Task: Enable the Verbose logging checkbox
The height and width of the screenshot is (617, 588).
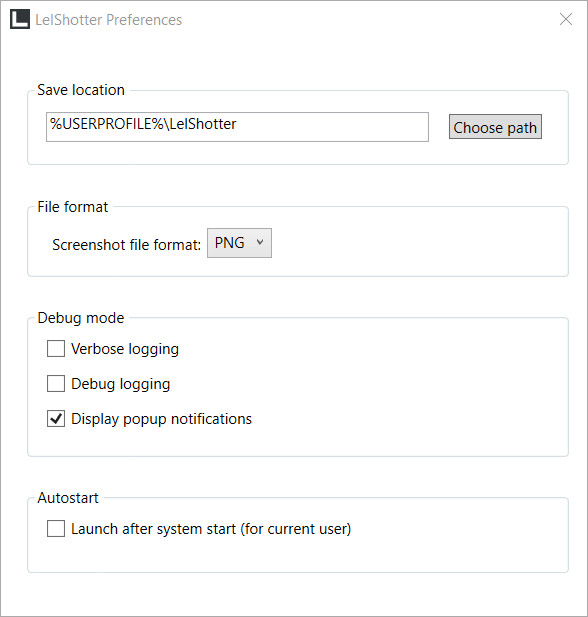Action: pyautogui.click(x=56, y=349)
